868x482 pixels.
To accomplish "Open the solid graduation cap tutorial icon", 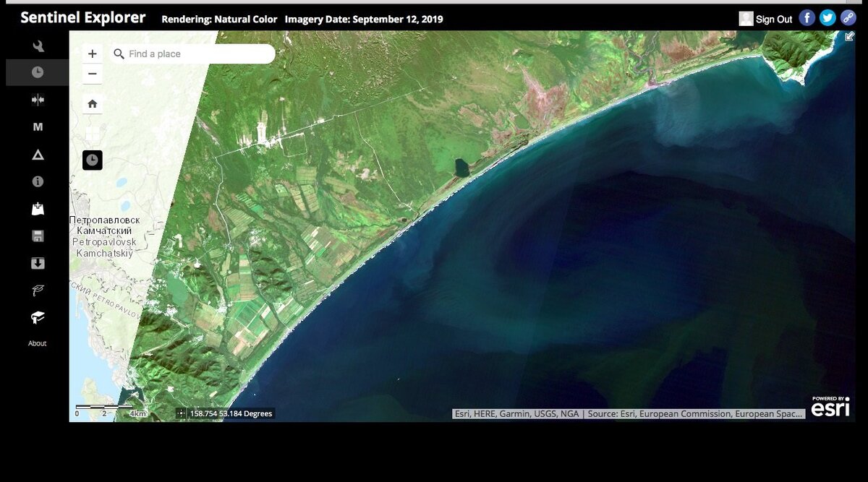I will (38, 317).
